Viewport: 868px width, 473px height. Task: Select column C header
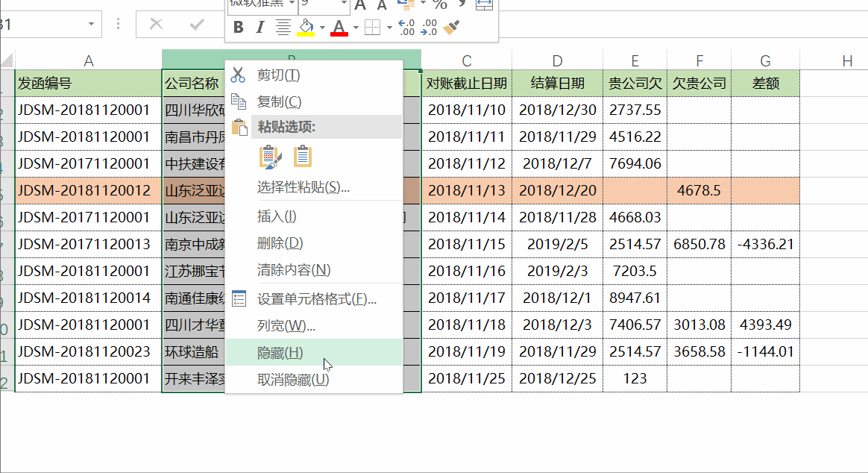[x=467, y=60]
